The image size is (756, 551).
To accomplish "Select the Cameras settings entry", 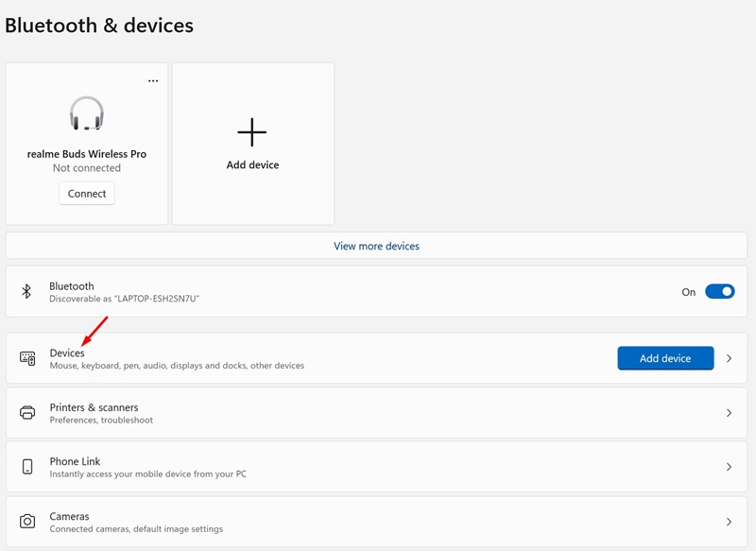I will [x=70, y=516].
